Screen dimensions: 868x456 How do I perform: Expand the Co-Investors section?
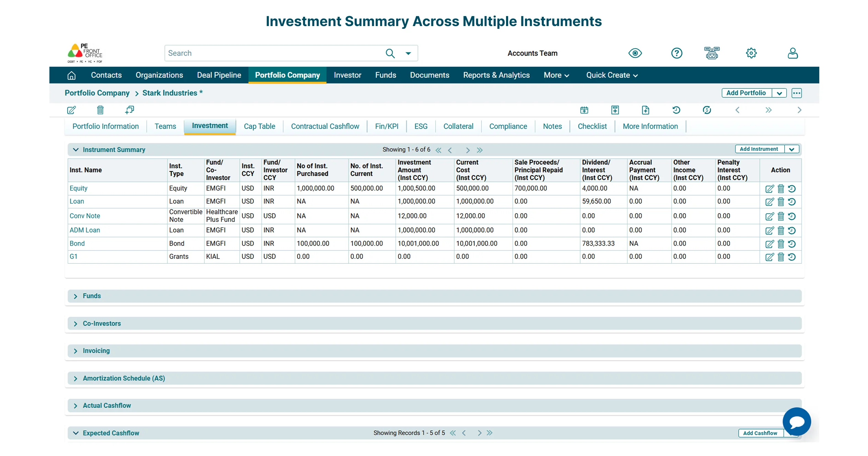75,324
